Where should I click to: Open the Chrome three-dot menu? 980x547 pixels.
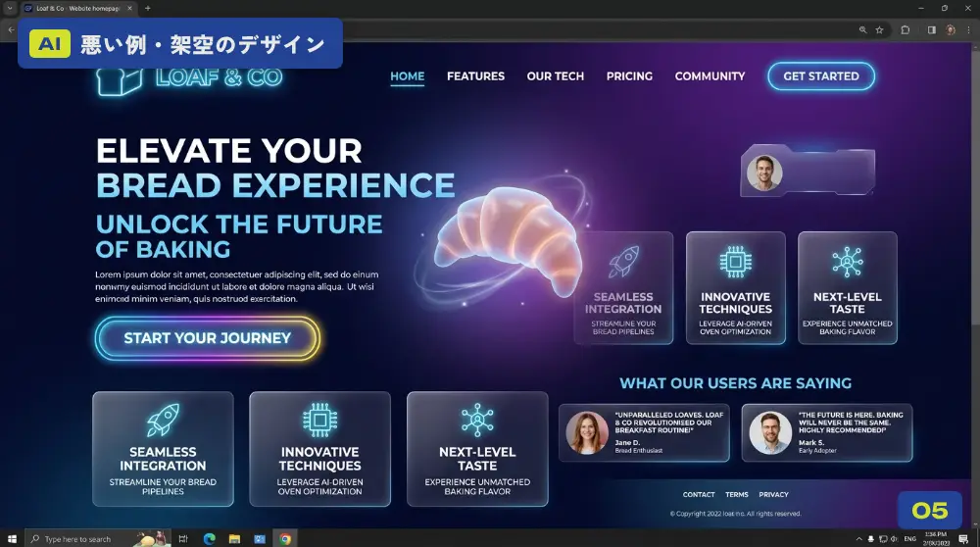point(969,29)
